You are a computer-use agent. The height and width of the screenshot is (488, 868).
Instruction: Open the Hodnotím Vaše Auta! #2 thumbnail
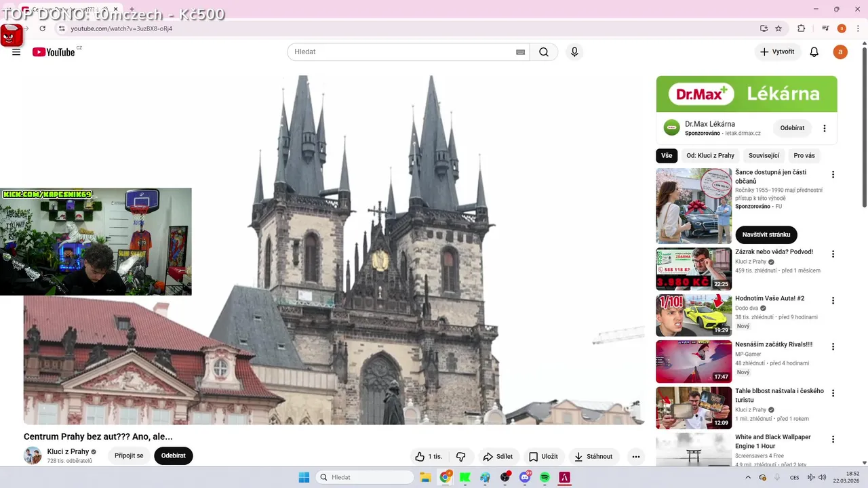[694, 315]
